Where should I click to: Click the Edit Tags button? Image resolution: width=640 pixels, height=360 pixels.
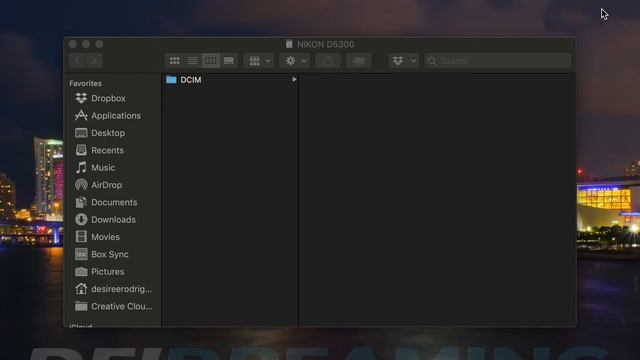358,61
